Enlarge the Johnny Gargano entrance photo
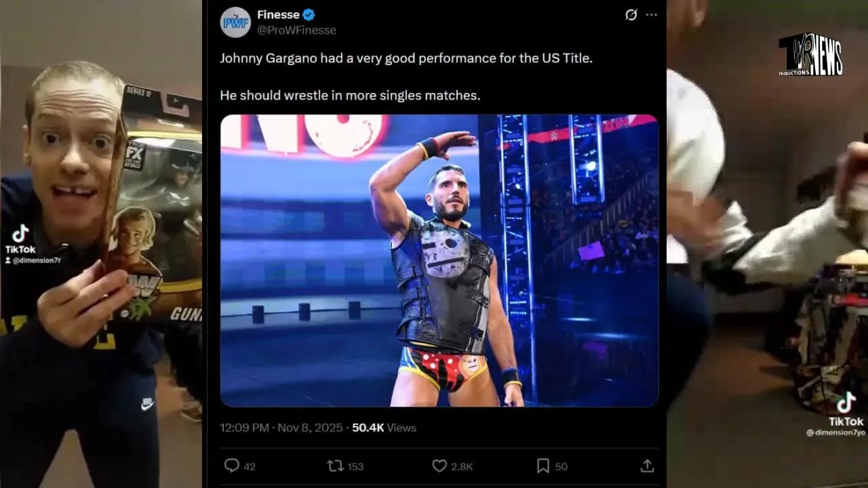Image resolution: width=868 pixels, height=488 pixels. coord(439,261)
